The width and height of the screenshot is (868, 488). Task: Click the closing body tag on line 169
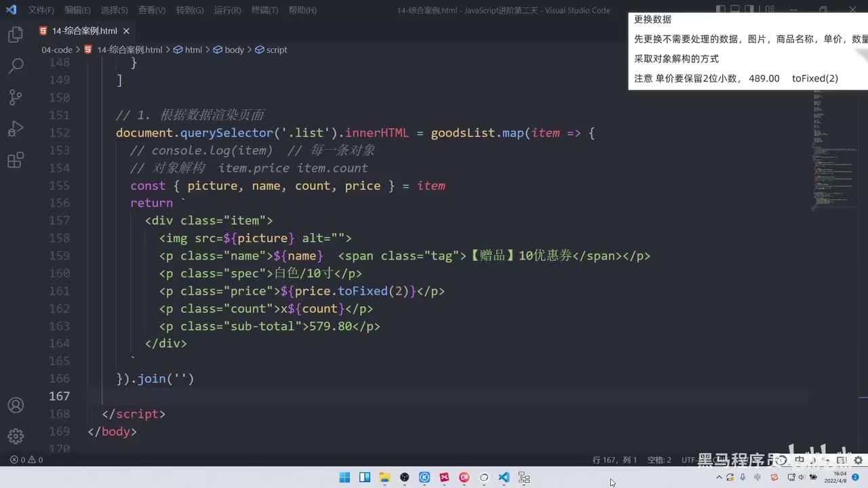112,432
